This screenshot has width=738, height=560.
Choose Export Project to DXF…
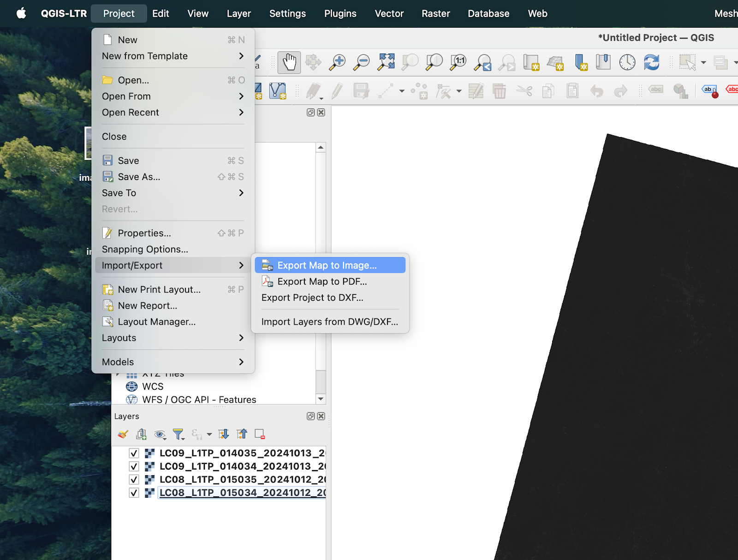coord(330,298)
